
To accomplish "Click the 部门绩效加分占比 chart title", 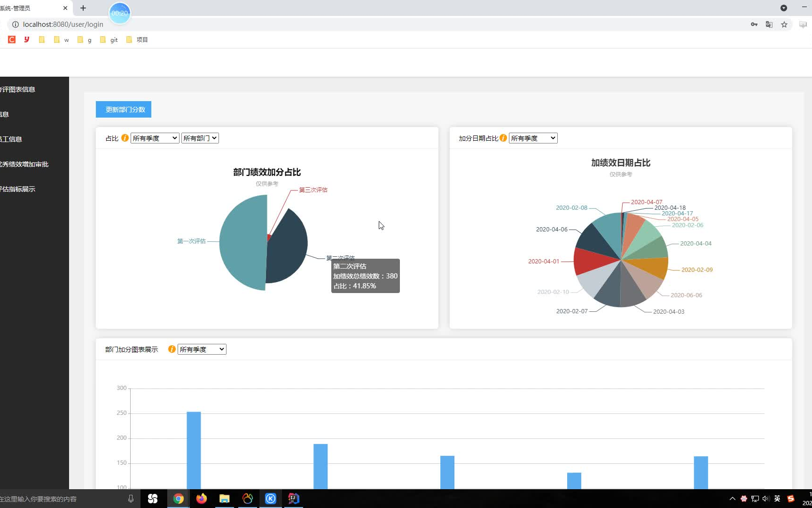I will click(x=267, y=172).
